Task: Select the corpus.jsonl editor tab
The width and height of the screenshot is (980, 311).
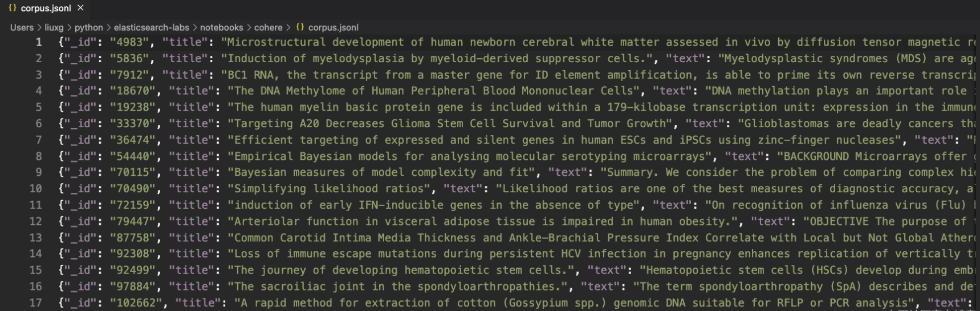Action: point(46,8)
